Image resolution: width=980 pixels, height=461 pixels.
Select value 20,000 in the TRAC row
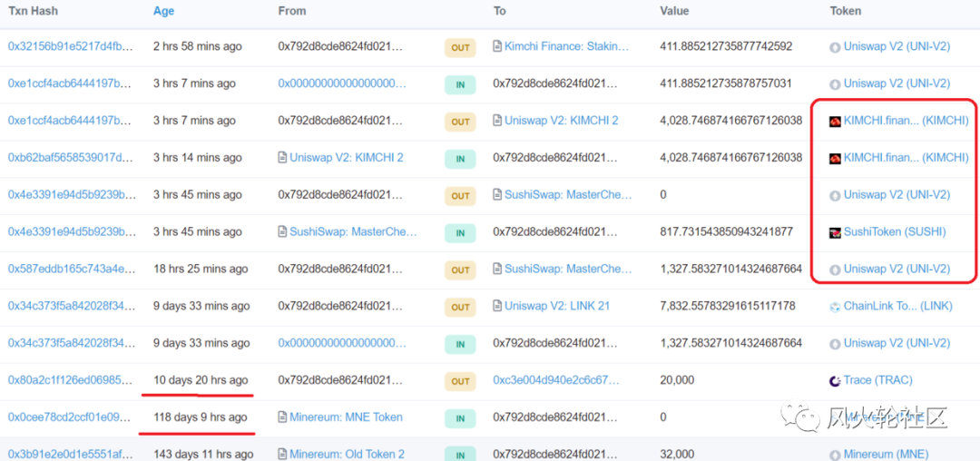coord(678,380)
